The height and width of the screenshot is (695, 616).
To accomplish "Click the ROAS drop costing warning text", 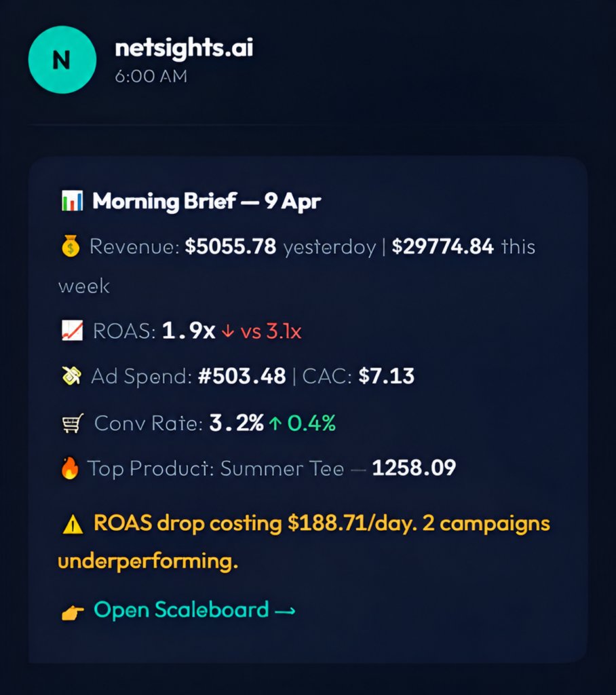I will point(304,542).
